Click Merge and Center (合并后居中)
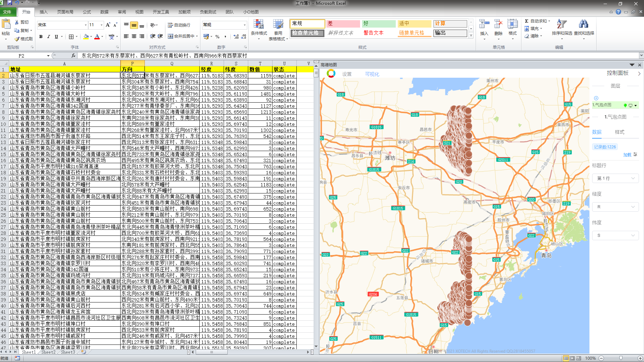The width and height of the screenshot is (644, 362). click(x=181, y=36)
